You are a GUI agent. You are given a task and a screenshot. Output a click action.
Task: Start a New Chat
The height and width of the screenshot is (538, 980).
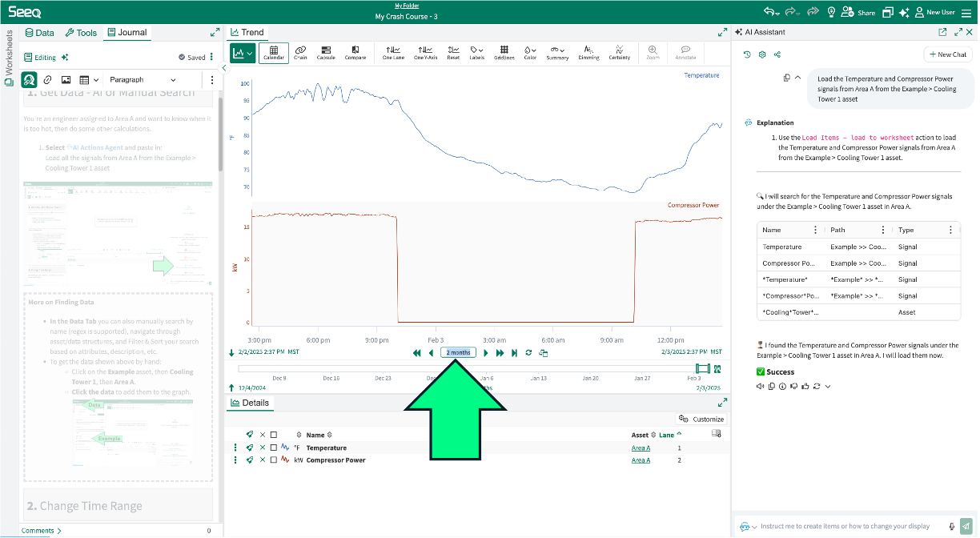tap(947, 54)
